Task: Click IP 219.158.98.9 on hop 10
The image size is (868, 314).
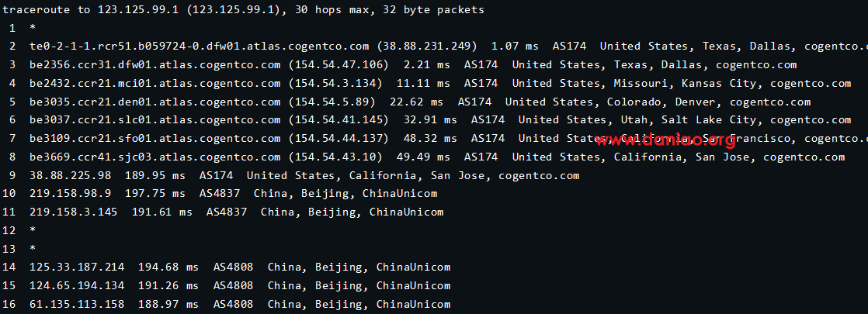Action: [x=71, y=194]
